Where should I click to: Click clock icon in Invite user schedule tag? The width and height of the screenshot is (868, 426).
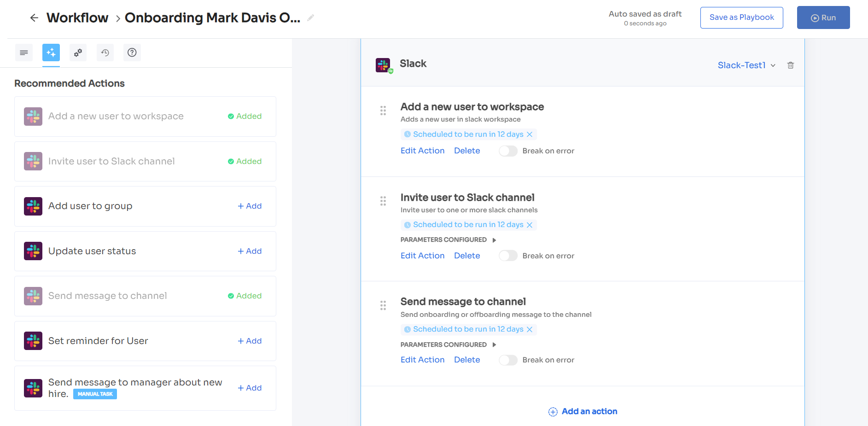click(408, 225)
